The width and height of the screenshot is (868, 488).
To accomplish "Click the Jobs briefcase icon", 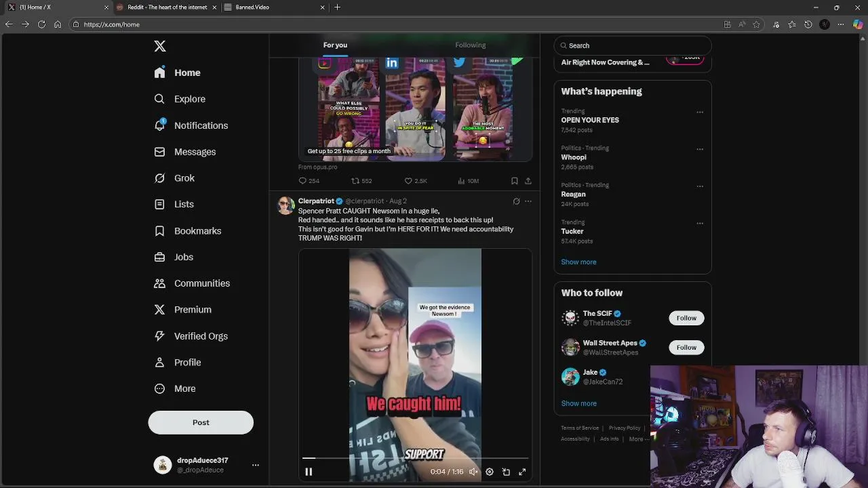I will click(x=159, y=257).
